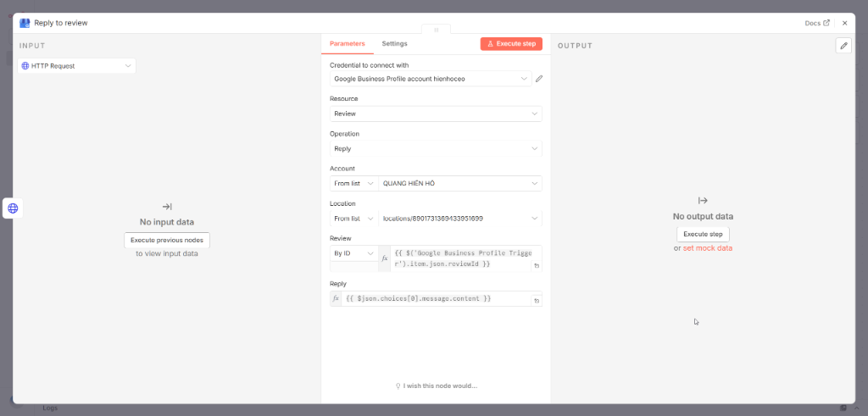Open the Account mode From list dropdown
The image size is (868, 416).
[353, 183]
